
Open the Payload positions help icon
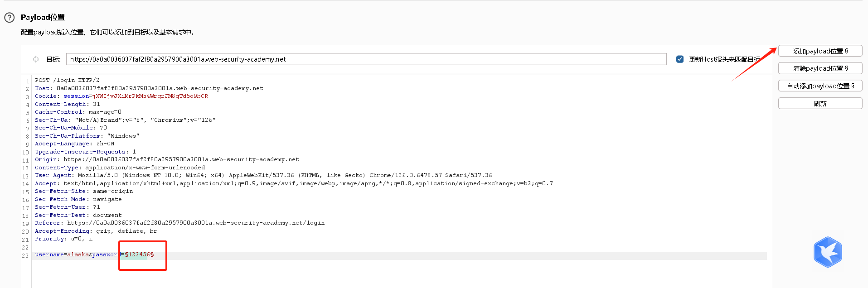[10, 18]
